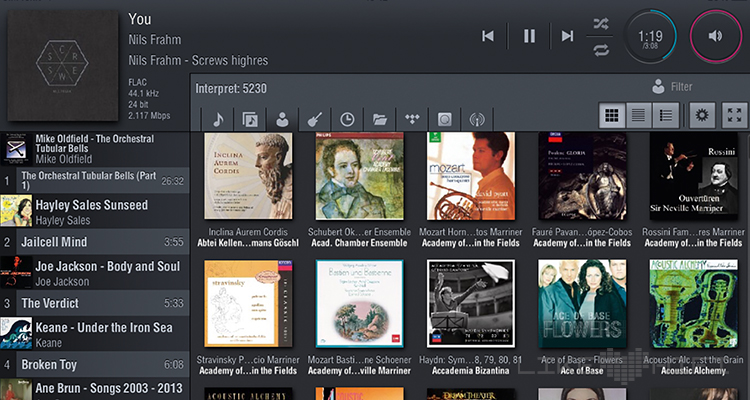
Task: Skip to the next track
Action: [567, 36]
